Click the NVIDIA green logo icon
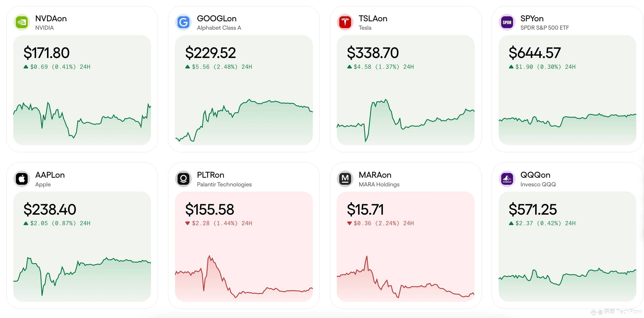The image size is (644, 318). (22, 22)
